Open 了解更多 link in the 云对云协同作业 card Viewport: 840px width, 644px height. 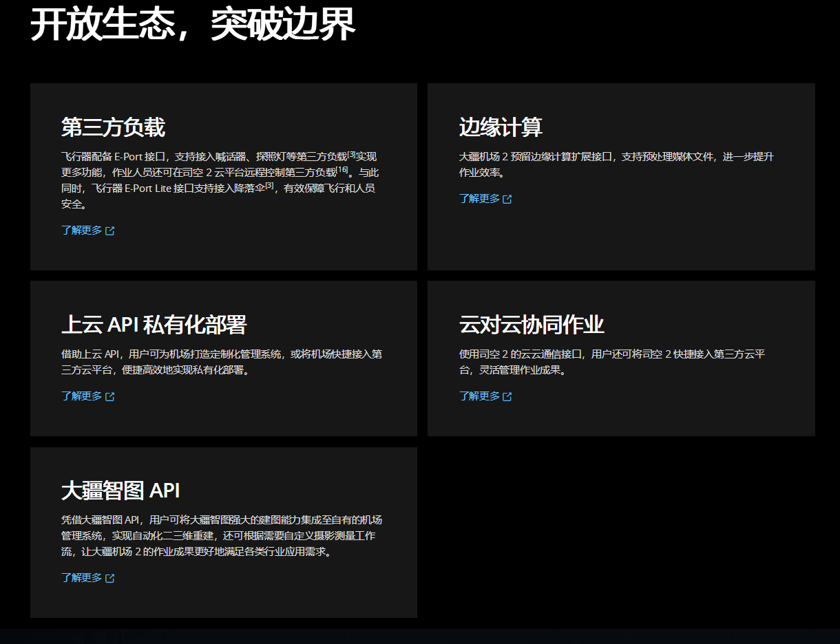click(x=479, y=396)
